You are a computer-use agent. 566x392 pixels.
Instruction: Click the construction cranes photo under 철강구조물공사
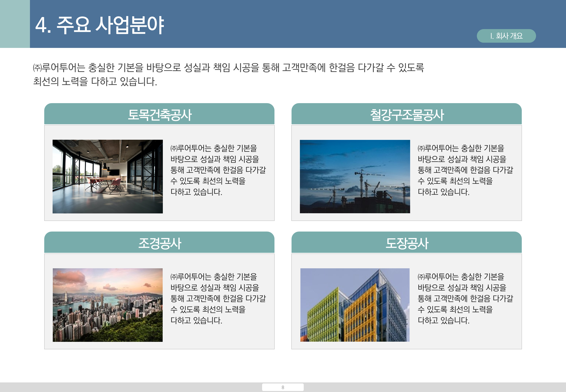pyautogui.click(x=355, y=177)
